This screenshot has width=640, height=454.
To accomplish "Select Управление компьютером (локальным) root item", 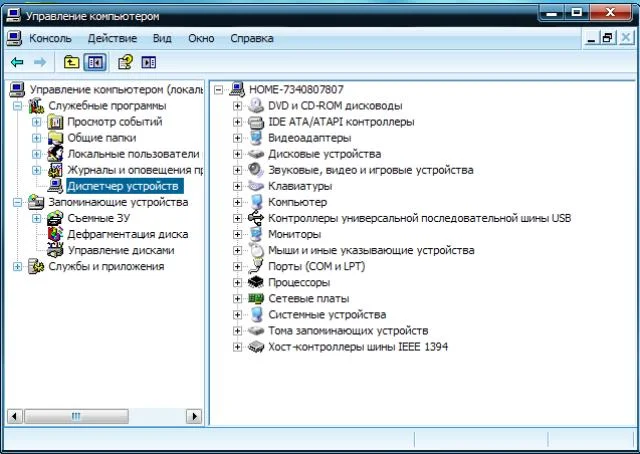I will point(116,89).
